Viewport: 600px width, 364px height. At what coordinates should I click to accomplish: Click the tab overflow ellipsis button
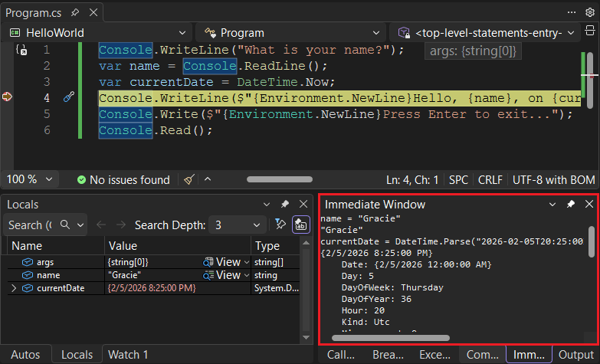pyautogui.click(x=572, y=12)
